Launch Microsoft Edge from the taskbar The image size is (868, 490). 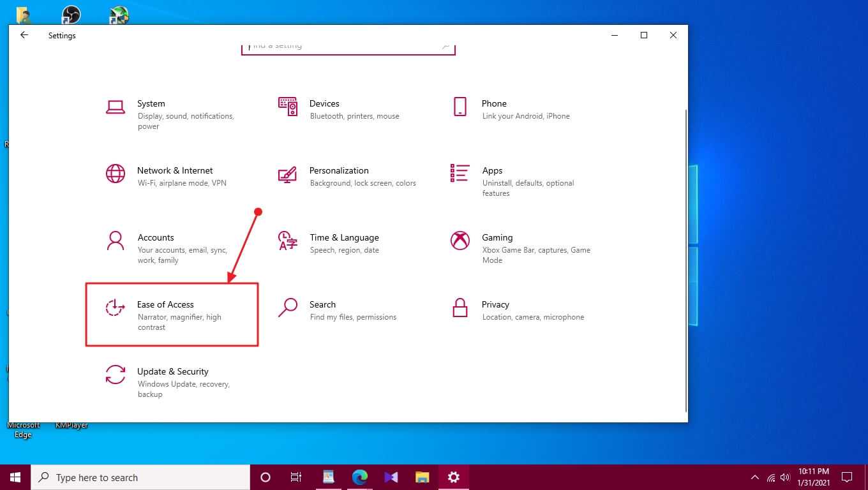coord(360,477)
